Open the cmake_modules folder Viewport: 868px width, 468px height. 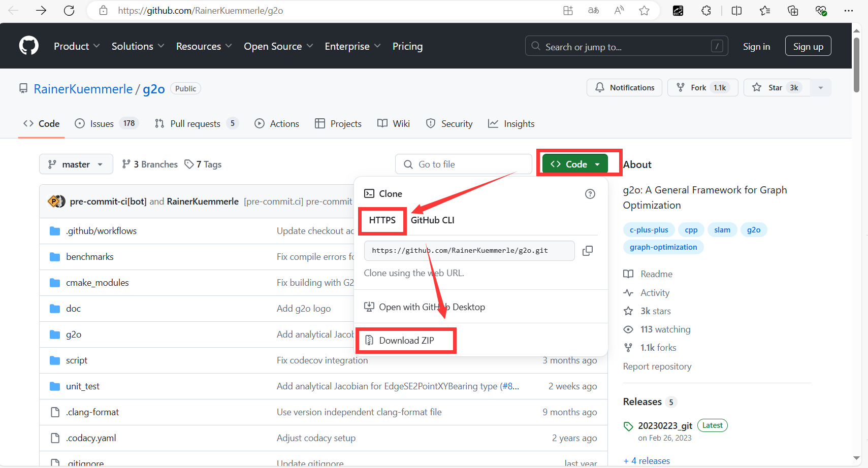tap(98, 283)
